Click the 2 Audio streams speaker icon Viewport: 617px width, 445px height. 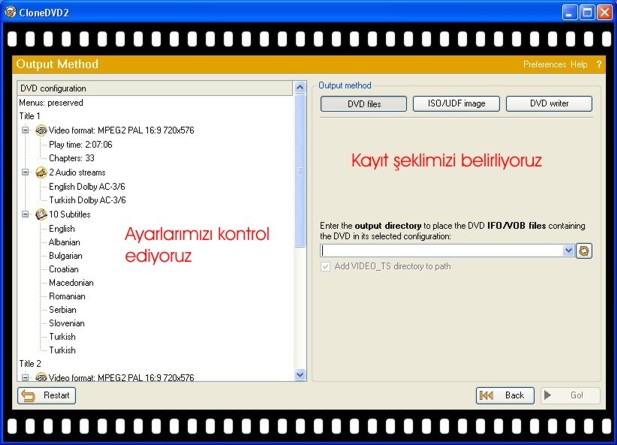pos(41,172)
